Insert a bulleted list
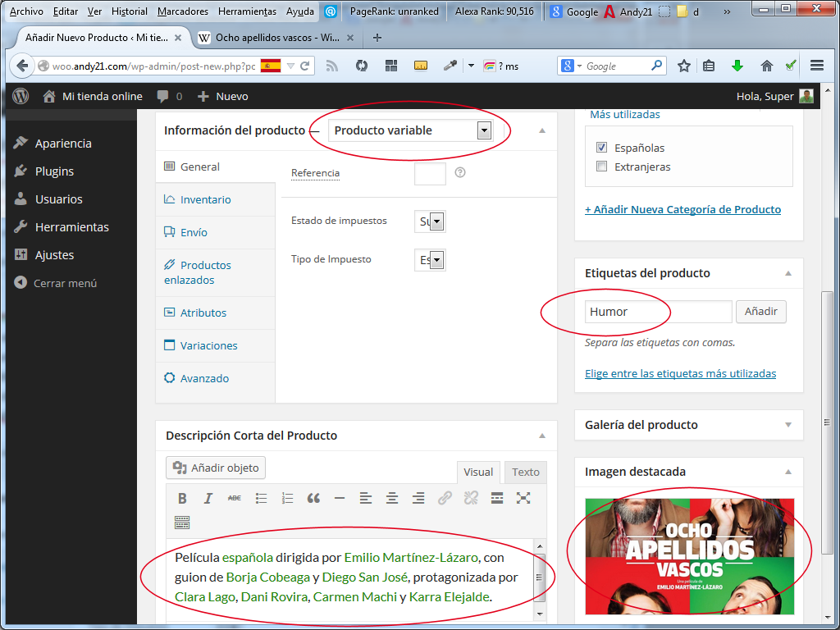The image size is (840, 630). 261,498
